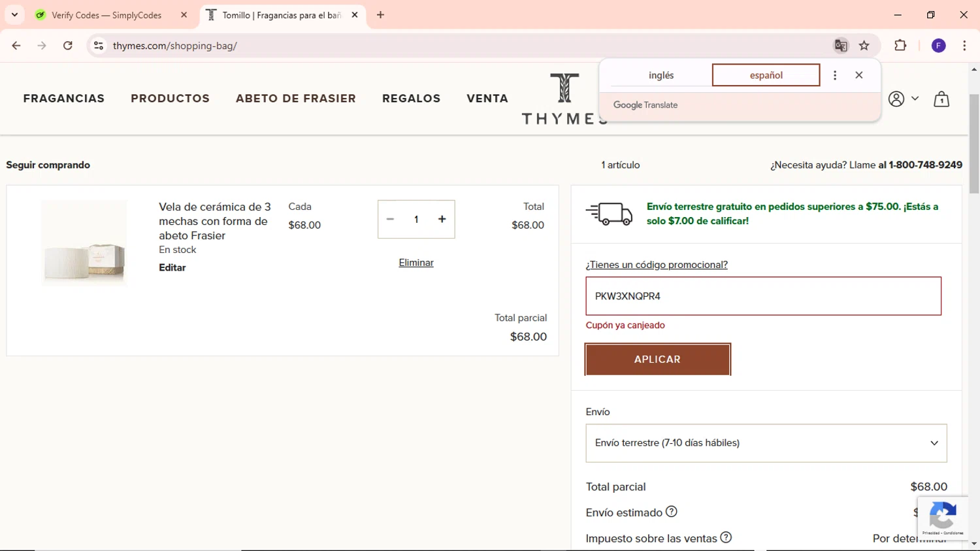This screenshot has height=551, width=980.
Task: Open Chrome's three-dot menu
Action: tap(964, 46)
